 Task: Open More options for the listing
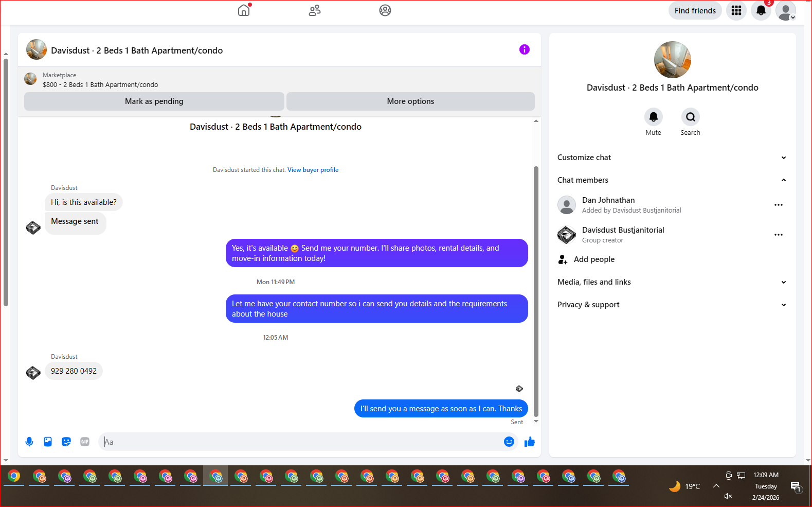[410, 101]
